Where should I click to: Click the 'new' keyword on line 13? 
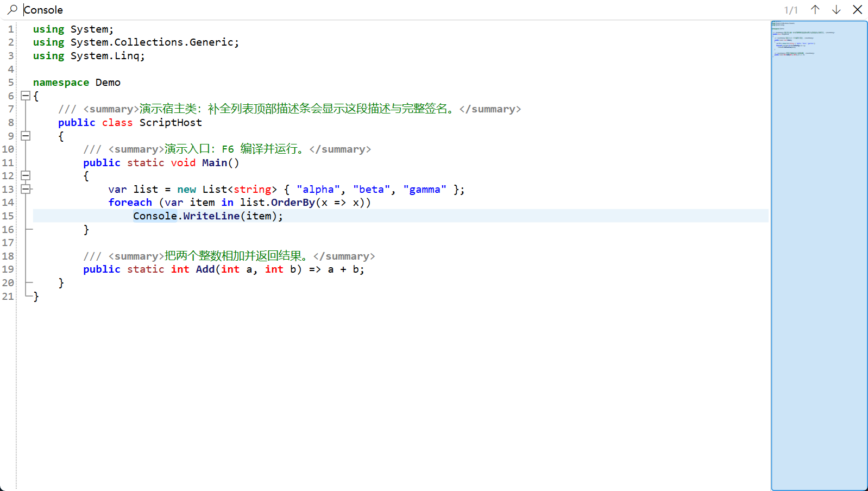186,189
